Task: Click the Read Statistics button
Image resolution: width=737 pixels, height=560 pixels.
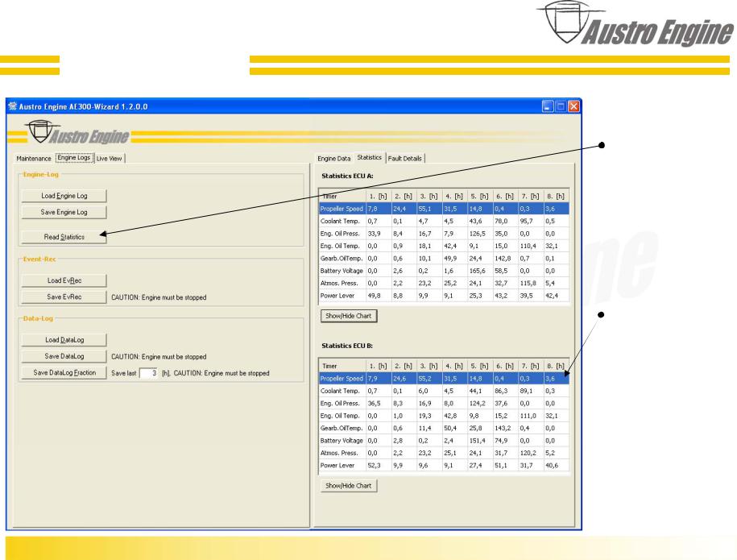Action: (x=64, y=237)
